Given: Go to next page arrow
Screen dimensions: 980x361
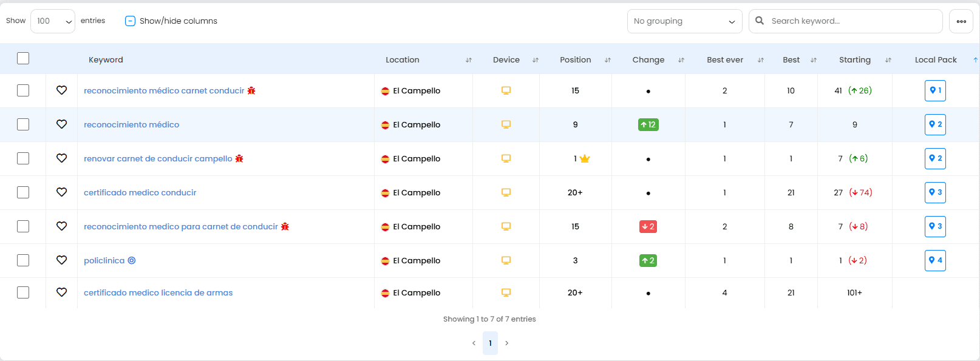Looking at the screenshot, I should [x=507, y=343].
